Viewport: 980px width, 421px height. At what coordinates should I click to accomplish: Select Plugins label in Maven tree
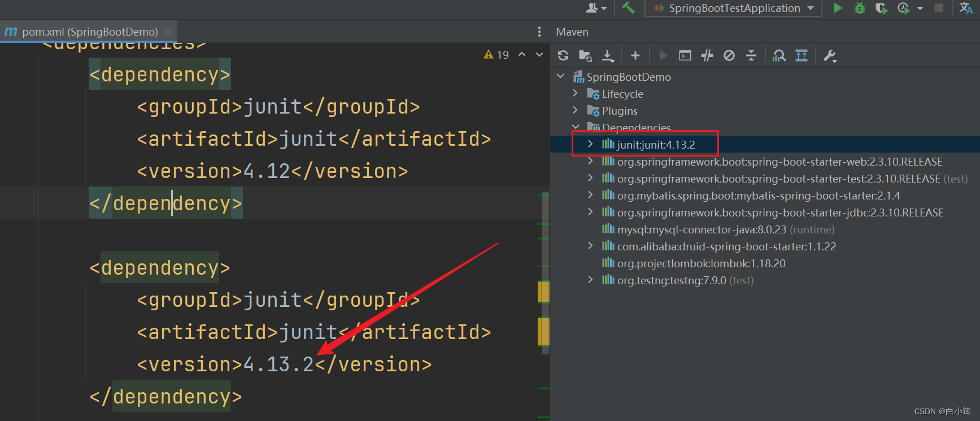click(x=620, y=111)
